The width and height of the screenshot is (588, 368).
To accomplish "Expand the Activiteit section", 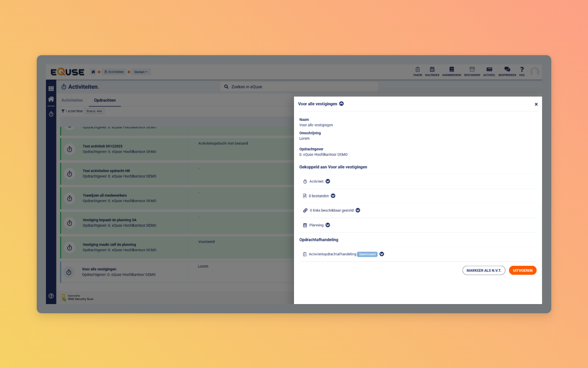I will pos(328,181).
